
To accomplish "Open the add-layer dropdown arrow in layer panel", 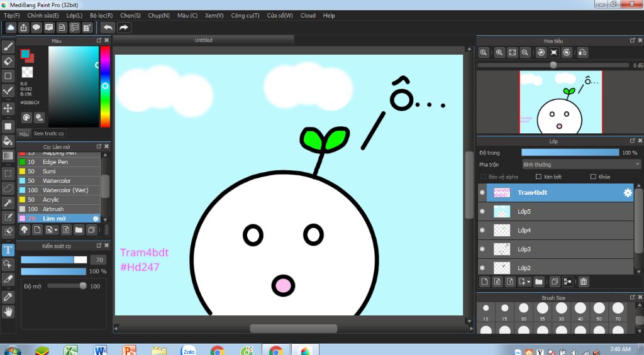I will click(x=528, y=281).
